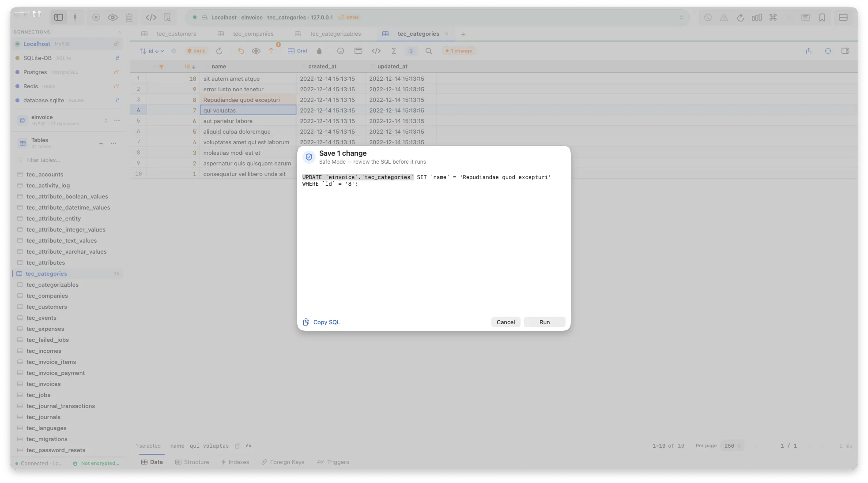Viewport: 868px width, 483px height.
Task: Toggle SAFE mode badge
Action: [x=196, y=51]
